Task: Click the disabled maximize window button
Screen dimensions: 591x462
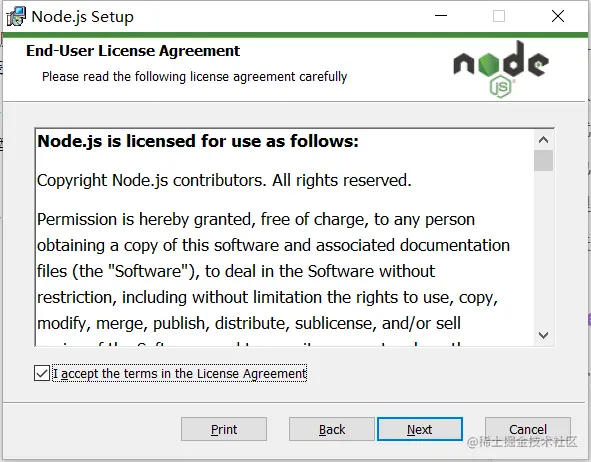Action: coord(499,16)
